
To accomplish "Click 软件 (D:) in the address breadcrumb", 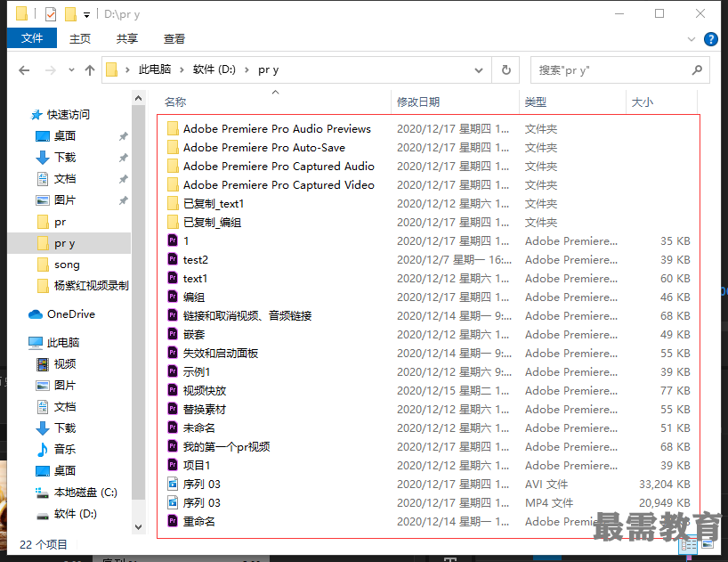I will (214, 69).
